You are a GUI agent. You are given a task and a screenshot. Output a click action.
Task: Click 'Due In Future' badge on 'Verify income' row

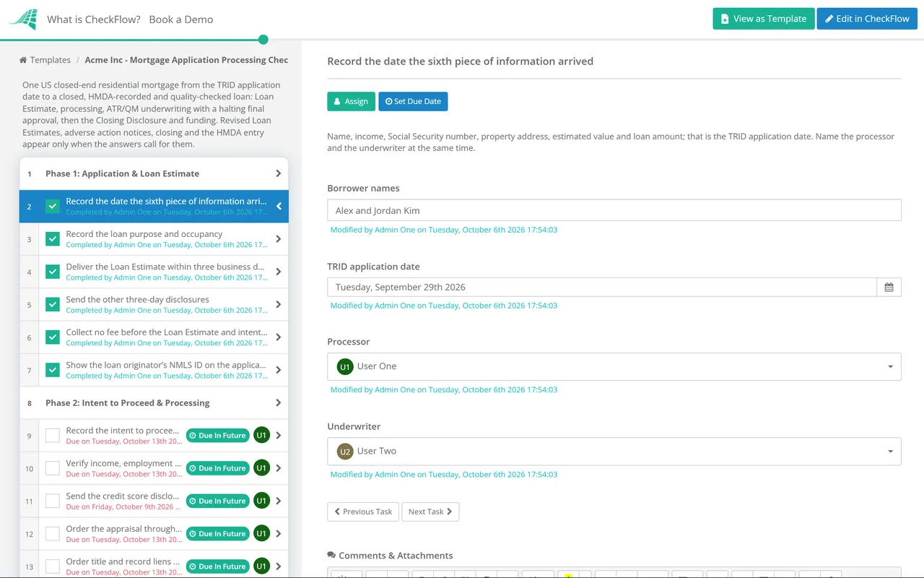(x=217, y=468)
